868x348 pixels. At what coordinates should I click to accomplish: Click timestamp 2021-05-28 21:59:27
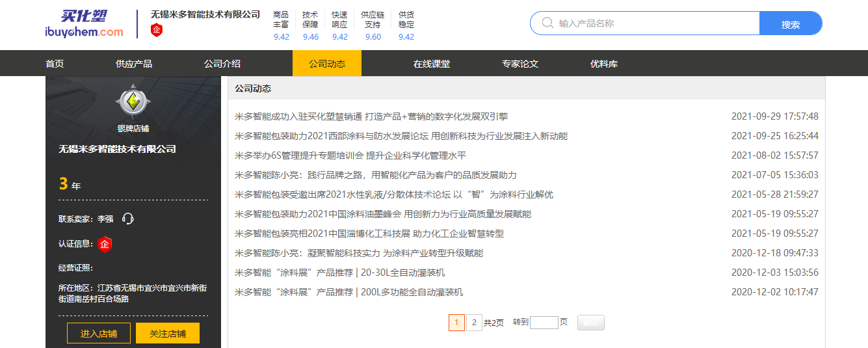[775, 194]
